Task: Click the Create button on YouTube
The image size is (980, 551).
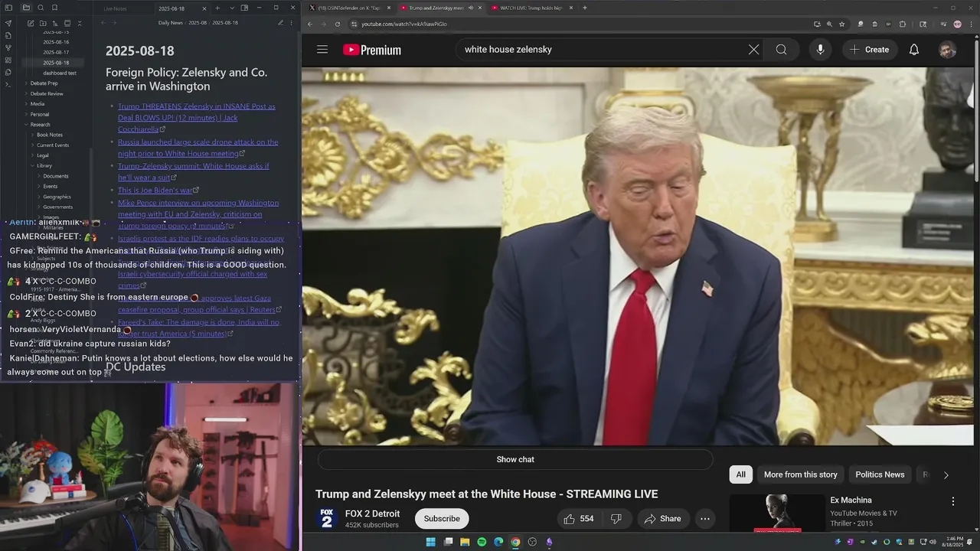Action: tap(869, 50)
